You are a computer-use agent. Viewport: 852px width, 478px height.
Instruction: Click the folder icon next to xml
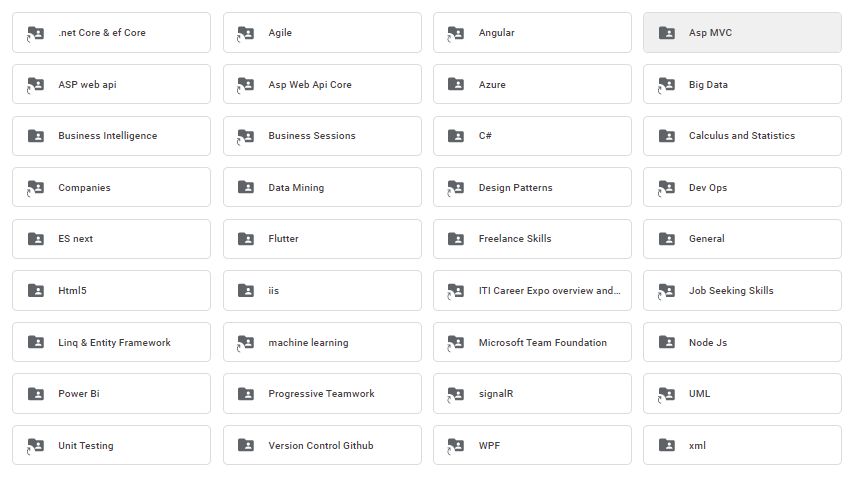(x=666, y=445)
